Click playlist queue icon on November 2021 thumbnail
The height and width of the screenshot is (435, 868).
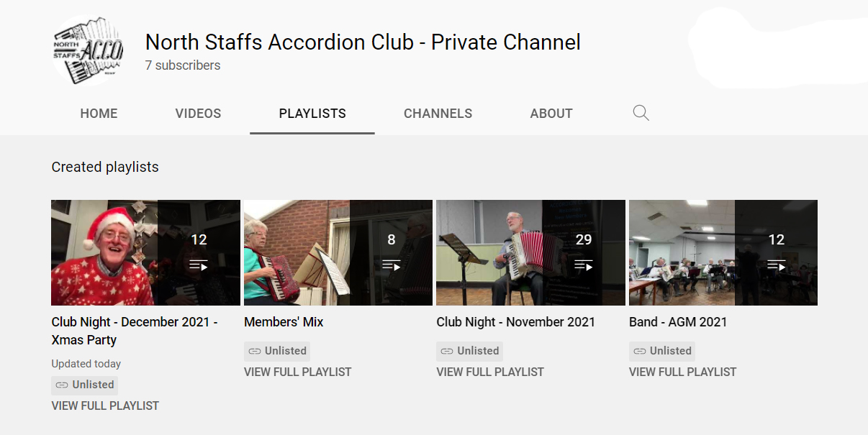[584, 265]
